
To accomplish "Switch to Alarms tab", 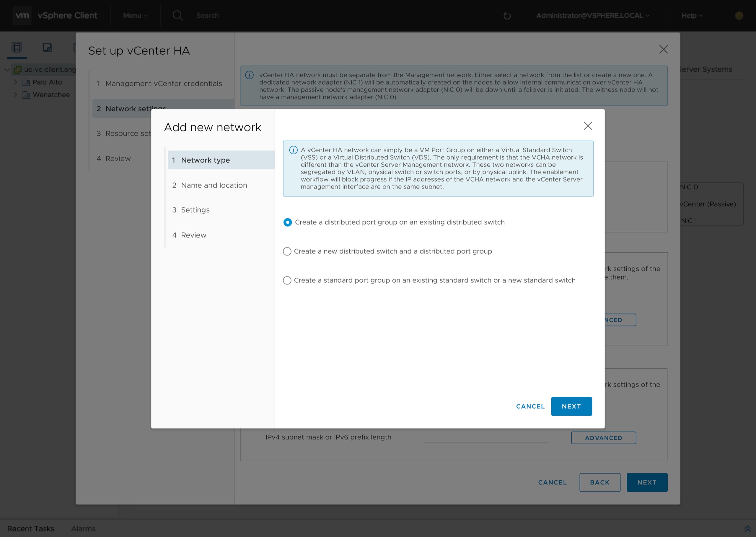I will (83, 528).
